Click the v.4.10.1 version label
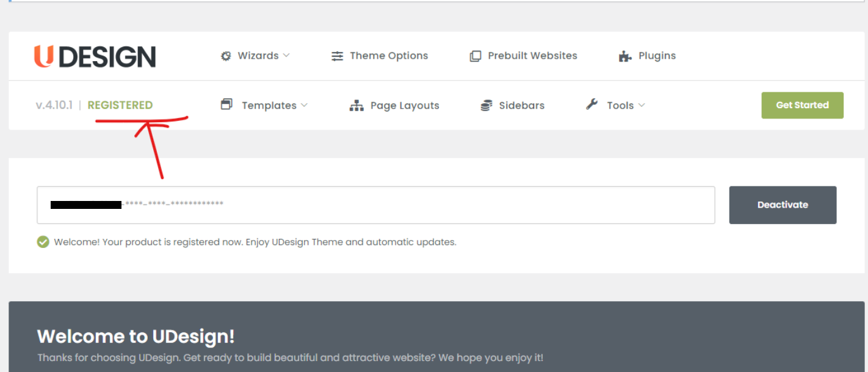868x372 pixels. (x=54, y=105)
